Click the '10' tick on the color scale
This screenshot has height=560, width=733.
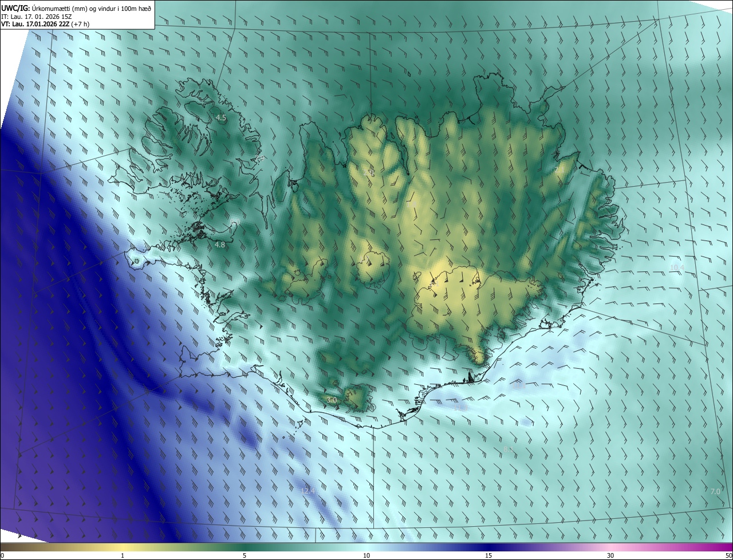pos(366,555)
